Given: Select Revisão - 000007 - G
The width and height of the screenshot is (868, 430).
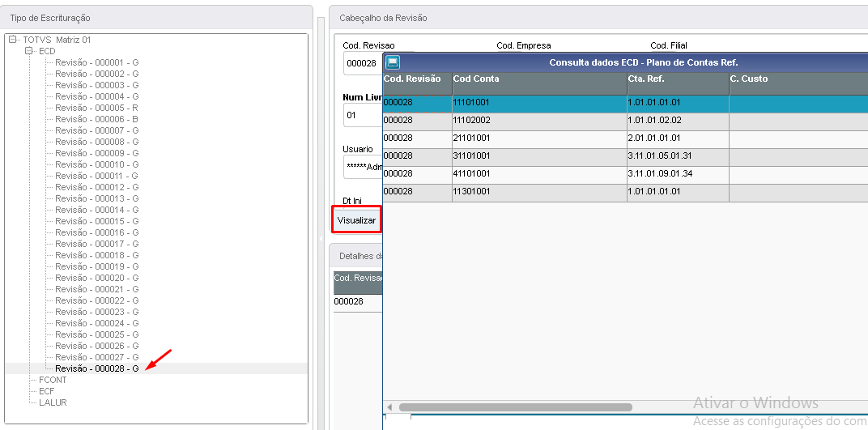Looking at the screenshot, I should 97,130.
